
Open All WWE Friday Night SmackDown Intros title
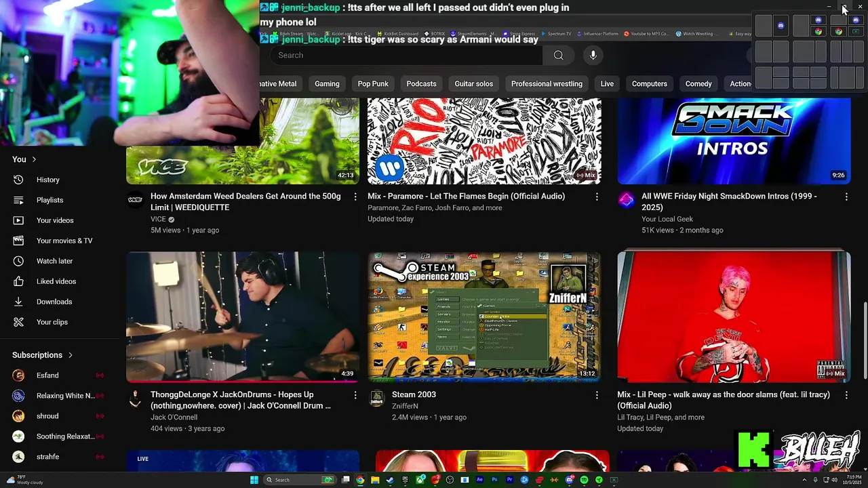[x=729, y=201]
